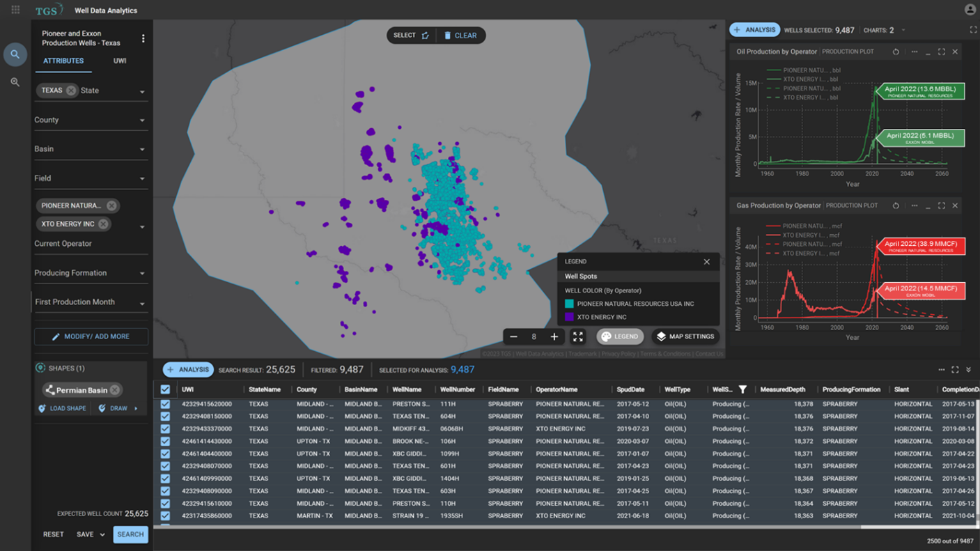
Task: Expand the State filter dropdown
Action: (x=142, y=92)
